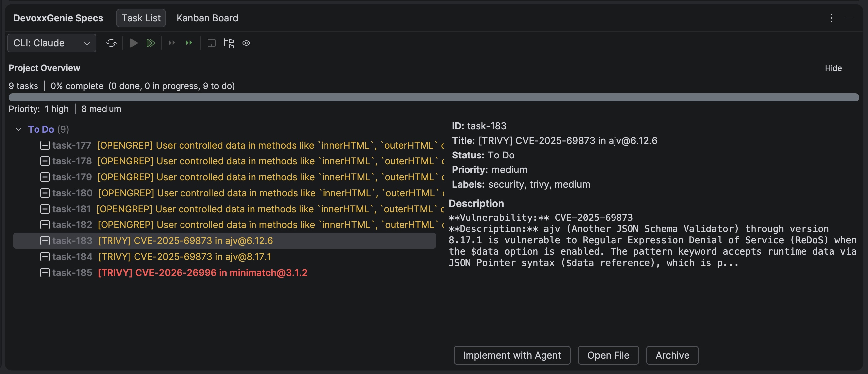Click the DevoxxGenie Specs panel title
This screenshot has width=868, height=374.
pyautogui.click(x=58, y=18)
